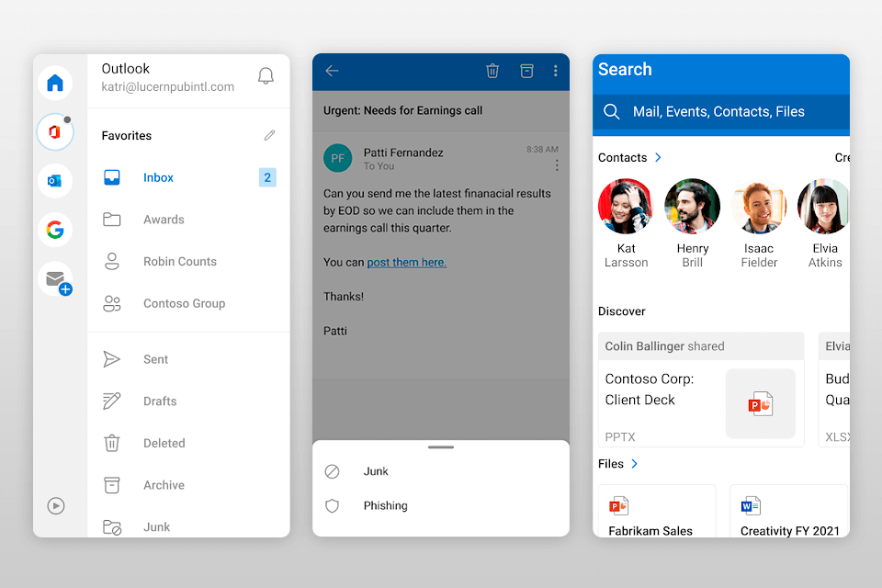Tap Kat Larsson's contact photo
Viewport: 882px width, 588px height.
pos(626,205)
